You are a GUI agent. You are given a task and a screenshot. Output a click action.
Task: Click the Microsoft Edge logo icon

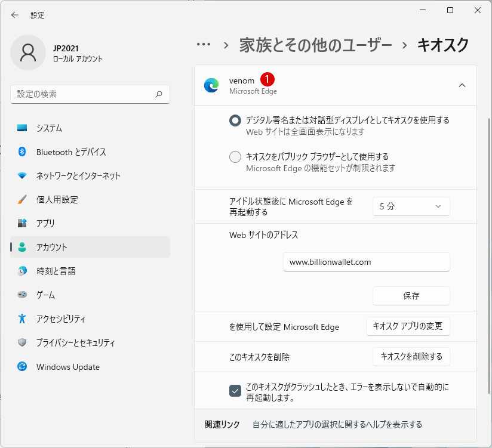click(211, 85)
